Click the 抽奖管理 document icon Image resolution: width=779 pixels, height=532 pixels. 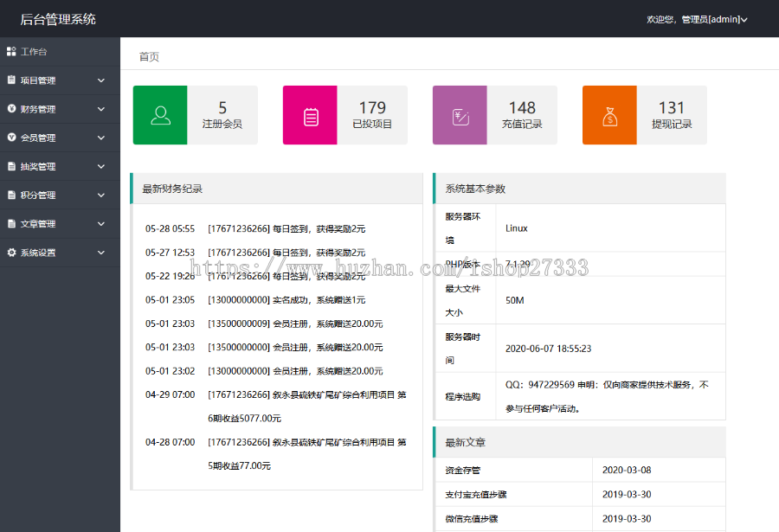11,166
